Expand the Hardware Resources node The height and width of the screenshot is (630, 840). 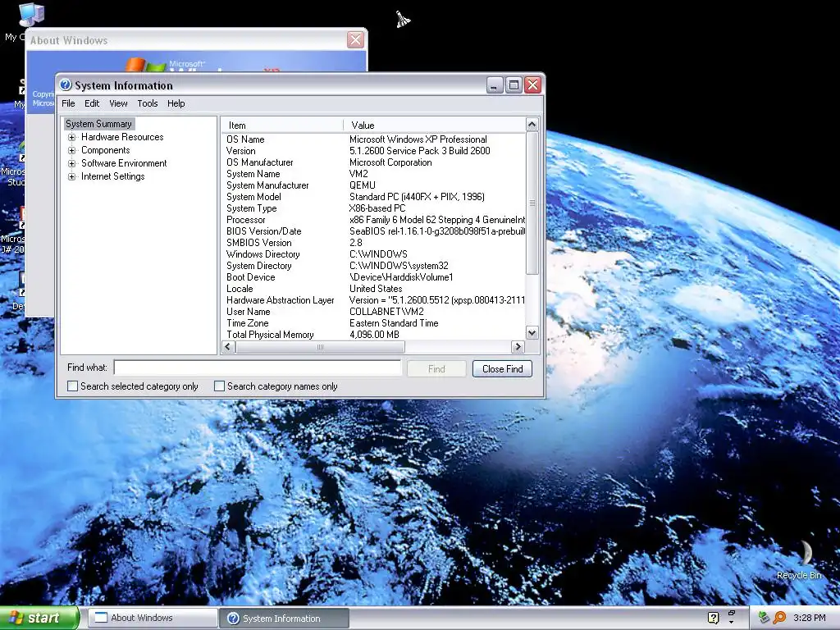(72, 137)
